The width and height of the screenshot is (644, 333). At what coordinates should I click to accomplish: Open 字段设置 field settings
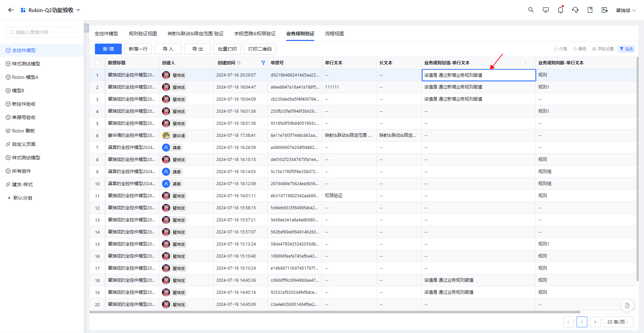point(603,49)
